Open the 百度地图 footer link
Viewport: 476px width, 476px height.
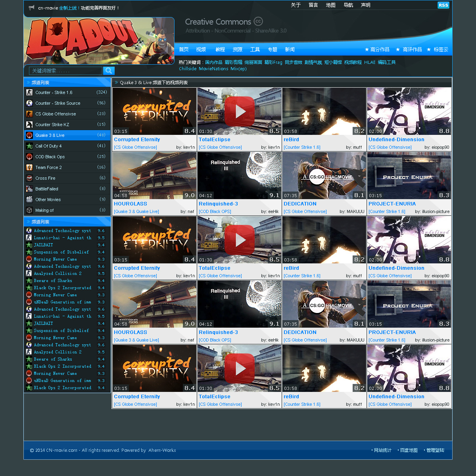coord(409,450)
